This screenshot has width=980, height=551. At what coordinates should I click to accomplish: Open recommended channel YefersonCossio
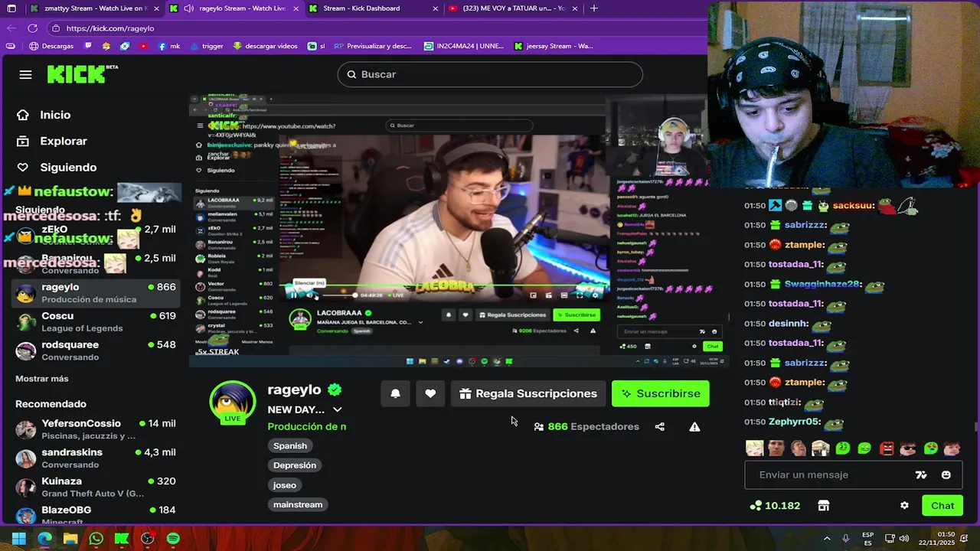pyautogui.click(x=96, y=429)
